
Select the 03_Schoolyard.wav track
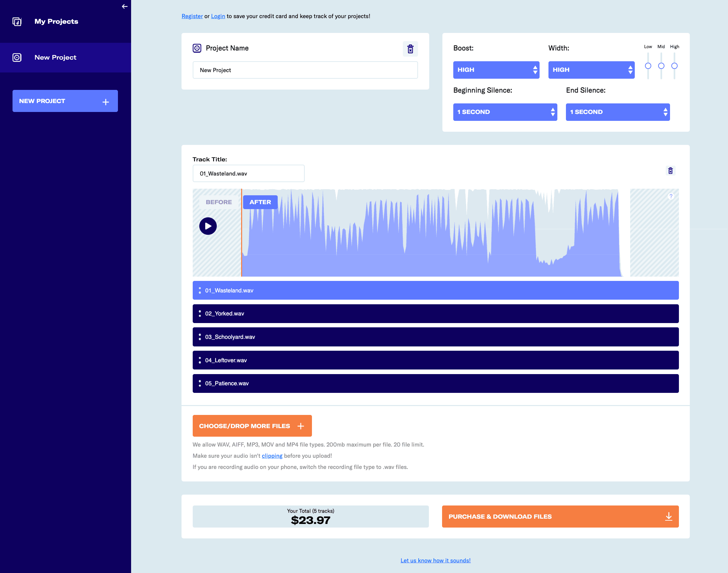pyautogui.click(x=435, y=337)
